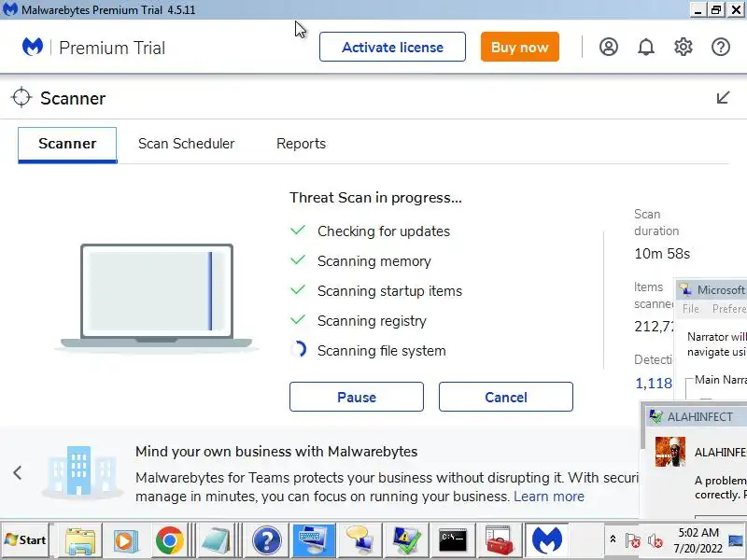The image size is (747, 560).
Task: Open the help question mark icon
Action: (x=720, y=48)
